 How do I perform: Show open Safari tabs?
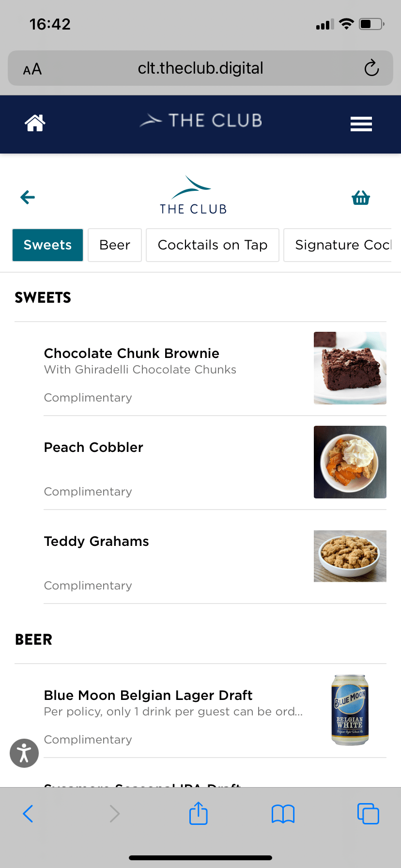368,814
